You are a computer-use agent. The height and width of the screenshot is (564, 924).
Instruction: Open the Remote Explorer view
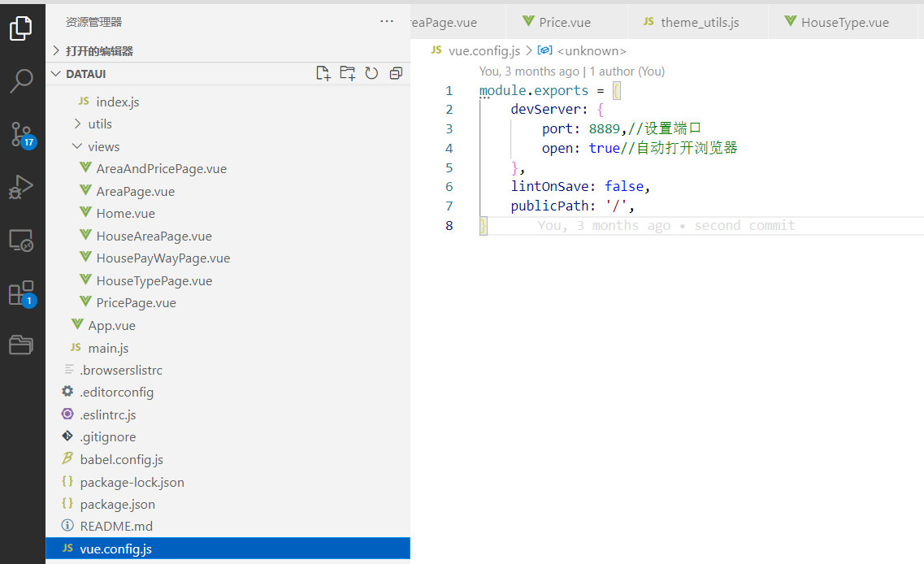[21, 241]
